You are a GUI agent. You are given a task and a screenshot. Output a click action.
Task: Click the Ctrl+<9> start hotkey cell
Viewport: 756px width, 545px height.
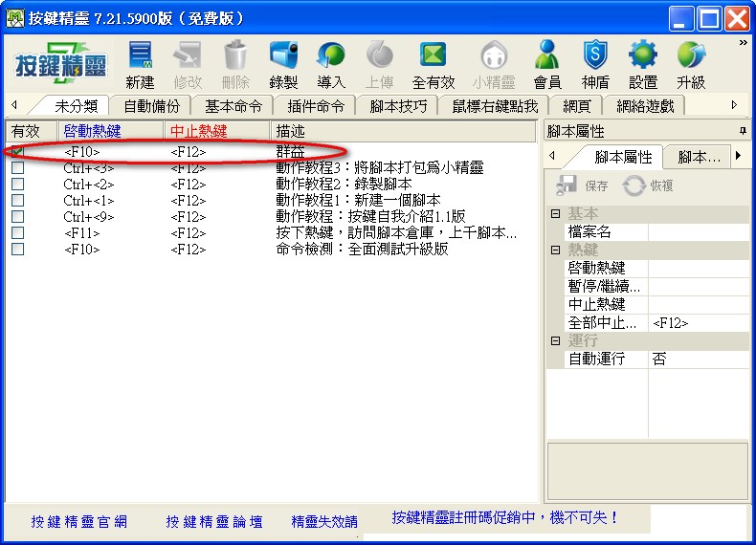(x=89, y=217)
